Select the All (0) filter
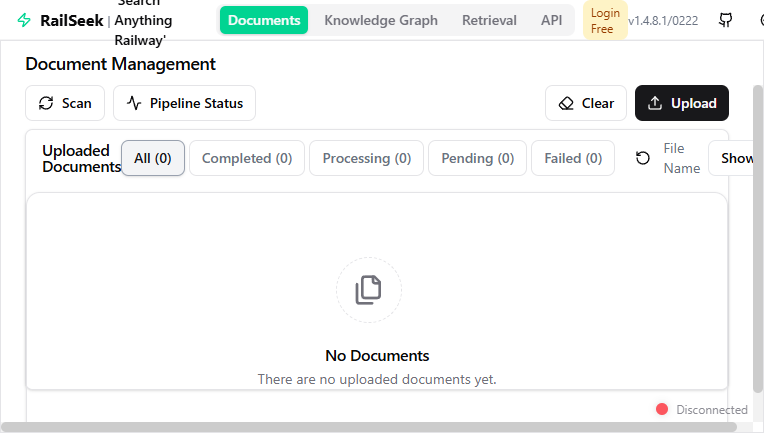 click(x=153, y=158)
